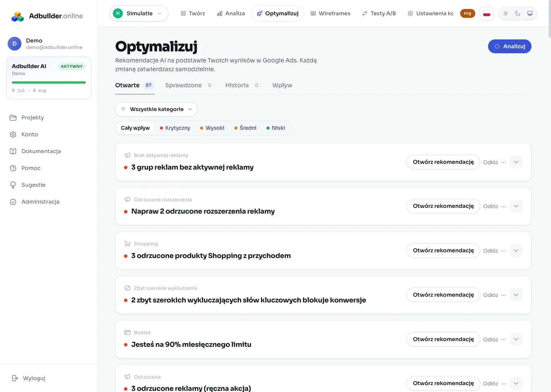The image size is (551, 392).
Task: Click the Polish flag language button
Action: (487, 13)
